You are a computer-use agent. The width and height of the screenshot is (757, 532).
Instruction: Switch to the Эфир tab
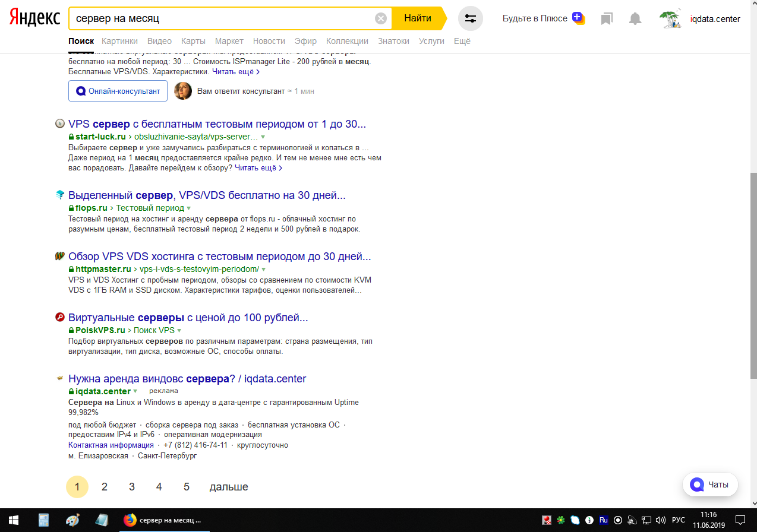point(306,41)
